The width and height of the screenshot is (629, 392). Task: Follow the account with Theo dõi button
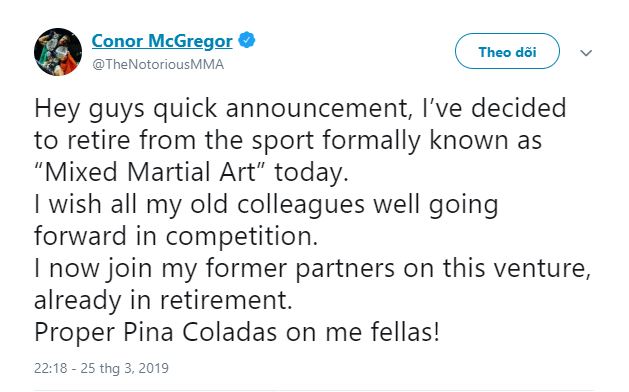click(507, 51)
